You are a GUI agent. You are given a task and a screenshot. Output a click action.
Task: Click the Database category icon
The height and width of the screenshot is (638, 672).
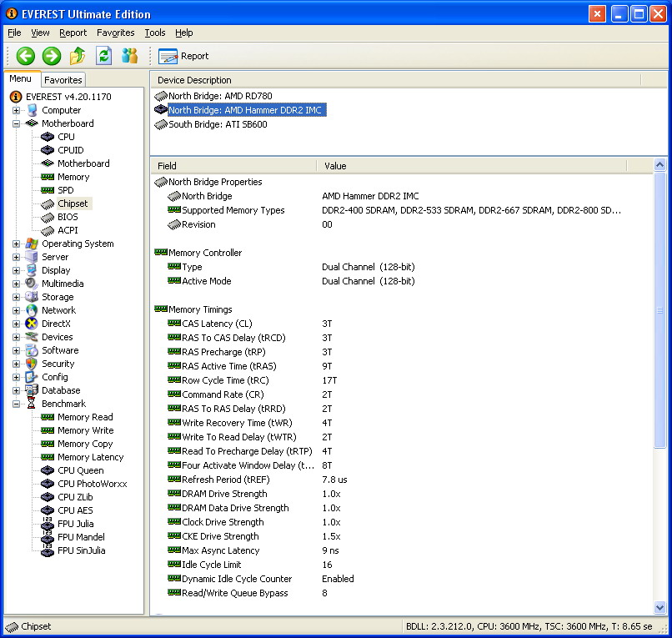coord(32,390)
